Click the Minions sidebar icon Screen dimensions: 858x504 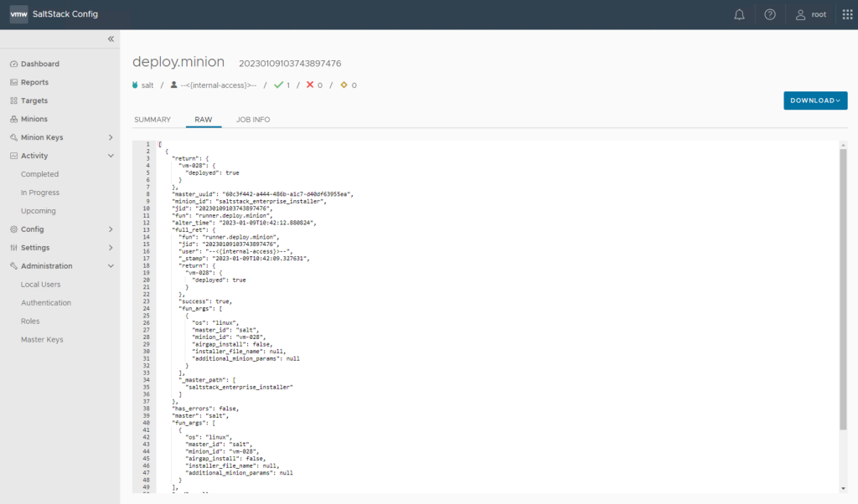coord(13,119)
